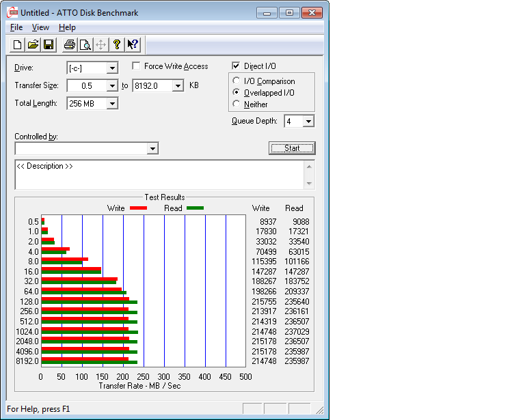Click Description scrollbar up arrow

(309, 167)
